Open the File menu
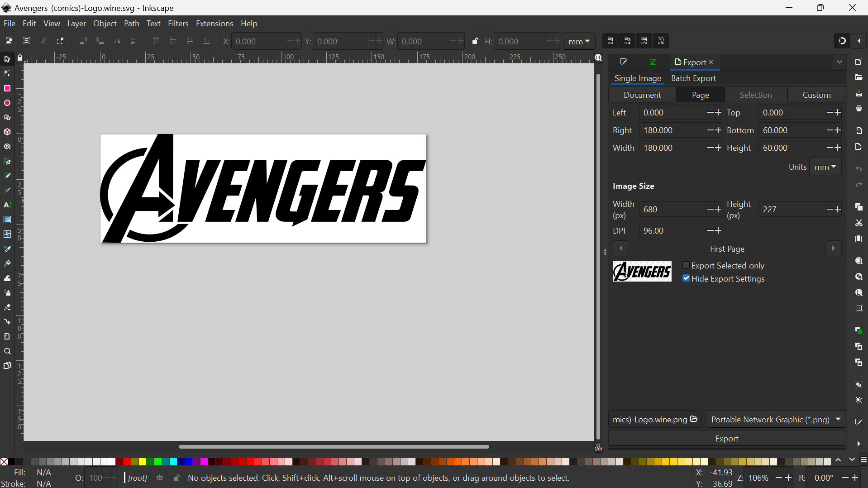 [9, 24]
